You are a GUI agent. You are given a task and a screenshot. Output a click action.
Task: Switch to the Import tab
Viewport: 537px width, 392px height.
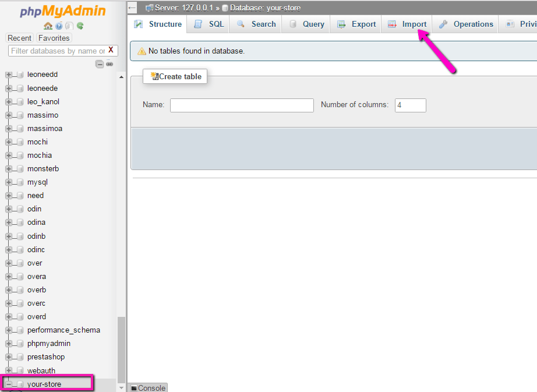tap(408, 24)
